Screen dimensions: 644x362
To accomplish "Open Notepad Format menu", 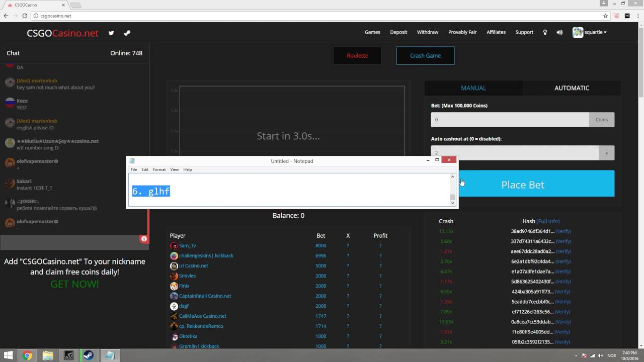I will point(159,169).
